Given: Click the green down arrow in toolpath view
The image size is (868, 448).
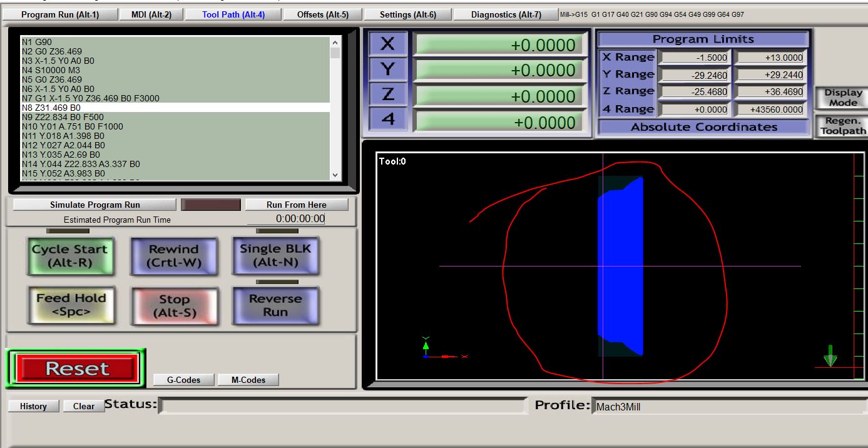Looking at the screenshot, I should point(830,356).
